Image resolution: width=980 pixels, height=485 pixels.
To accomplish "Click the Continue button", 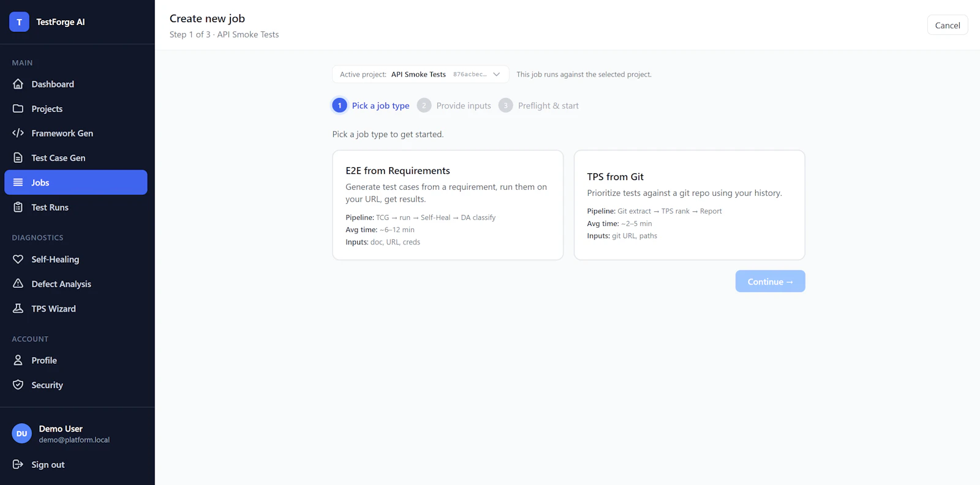I will [x=770, y=281].
